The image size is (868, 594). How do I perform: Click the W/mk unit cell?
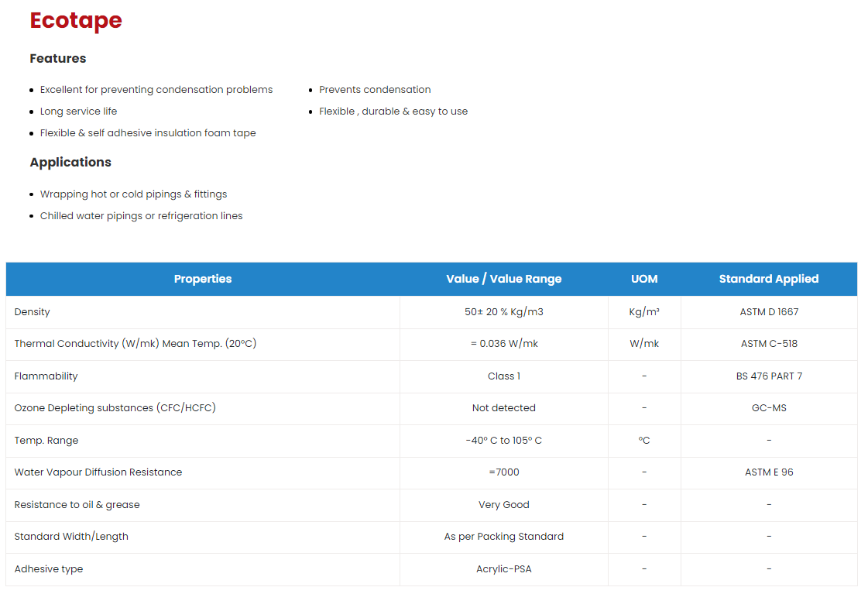tap(644, 344)
